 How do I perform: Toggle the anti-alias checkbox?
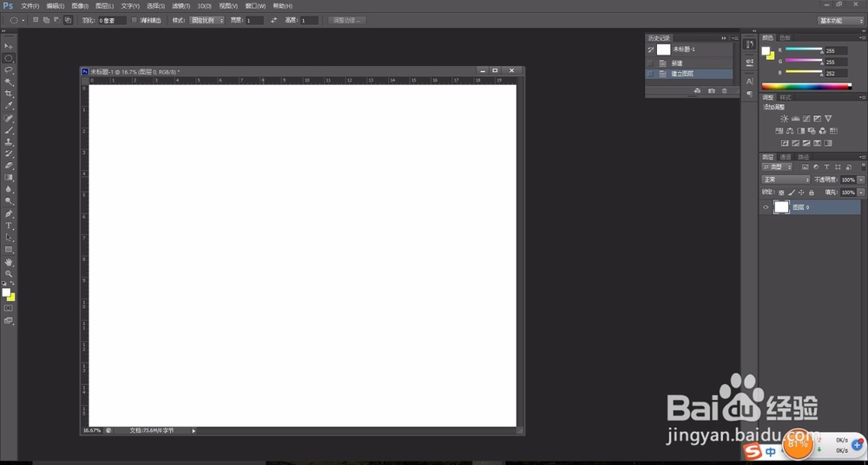(134, 21)
